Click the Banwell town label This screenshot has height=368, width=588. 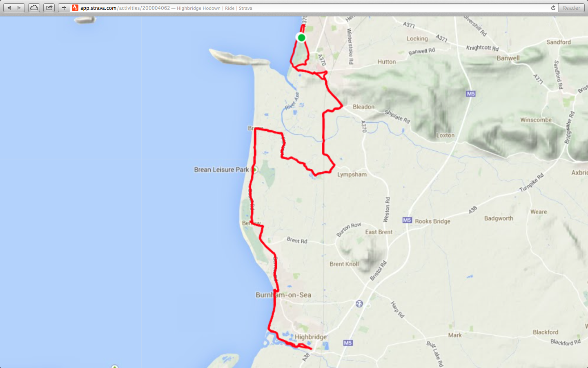[x=508, y=58]
